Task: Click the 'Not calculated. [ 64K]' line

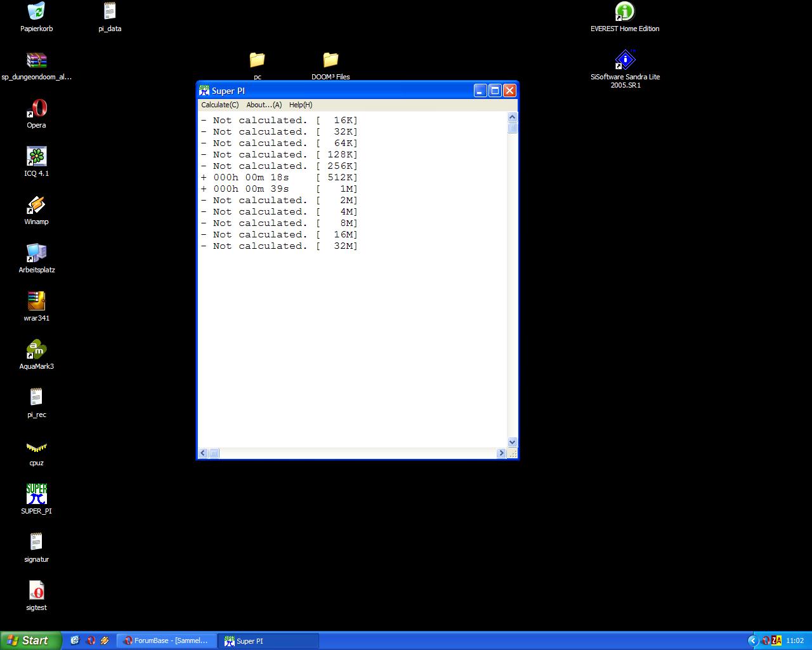Action: pyautogui.click(x=279, y=143)
